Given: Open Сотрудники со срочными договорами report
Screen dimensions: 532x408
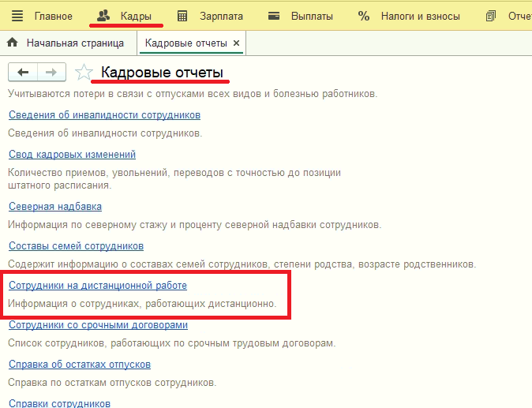Looking at the screenshot, I should click(98, 324).
